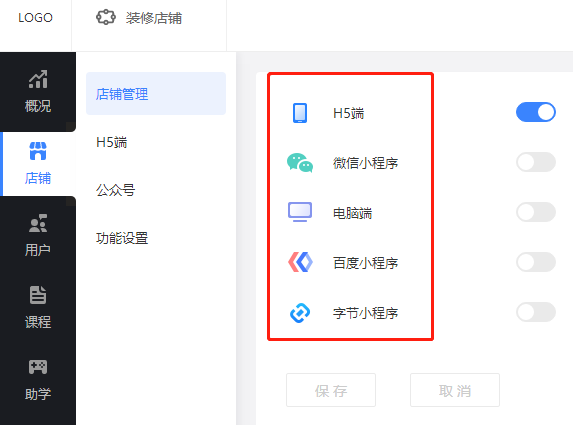Click the 保存 save button
This screenshot has width=573, height=425.
pos(331,390)
